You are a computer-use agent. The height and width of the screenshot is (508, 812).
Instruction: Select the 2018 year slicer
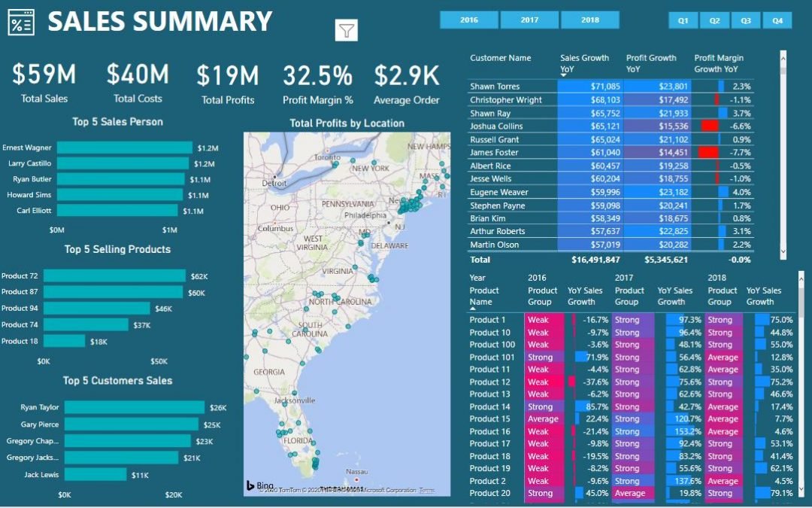click(590, 20)
